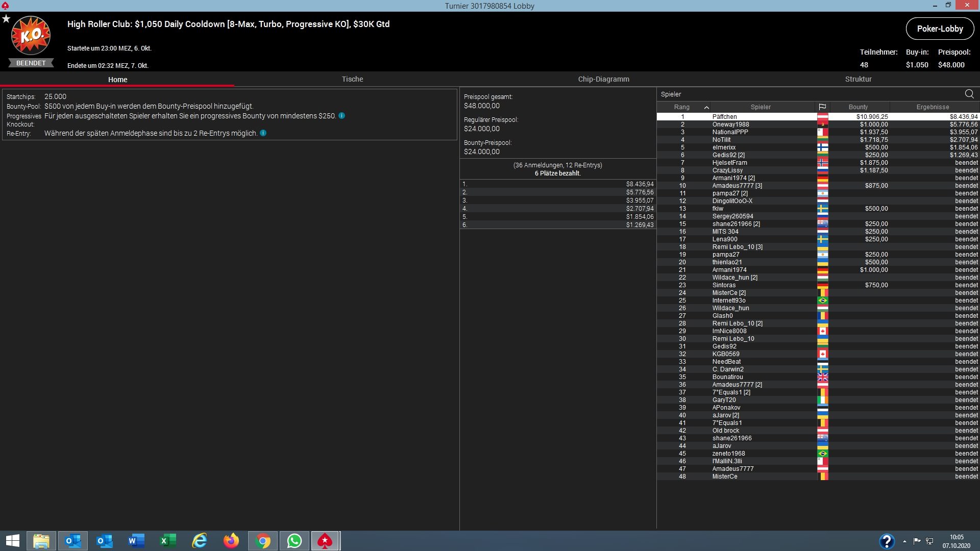980x551 pixels.
Task: Sort players by Rang column arrow
Action: [706, 107]
